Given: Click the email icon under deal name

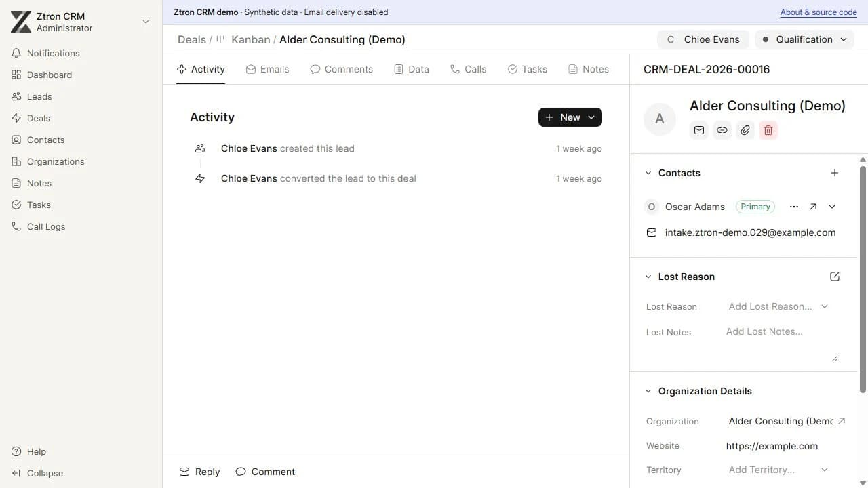Looking at the screenshot, I should click(x=699, y=130).
